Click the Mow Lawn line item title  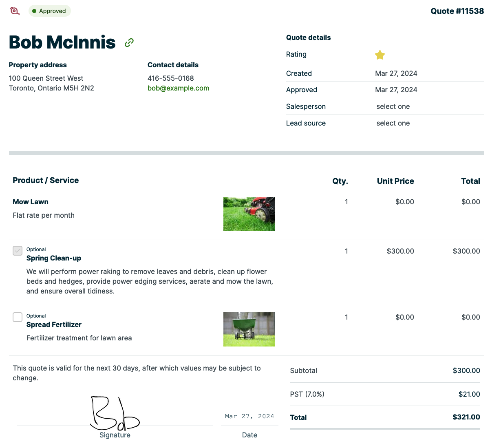coord(31,202)
